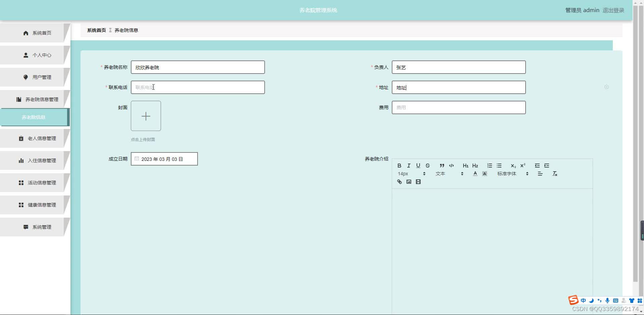The height and width of the screenshot is (315, 644).
Task: Click the page vertical scrollbar
Action: point(635,144)
